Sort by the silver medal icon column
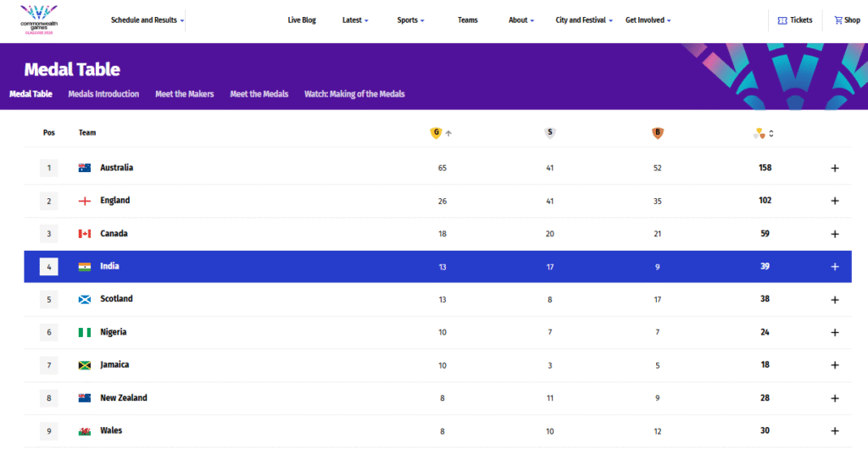868x449 pixels. 549,133
